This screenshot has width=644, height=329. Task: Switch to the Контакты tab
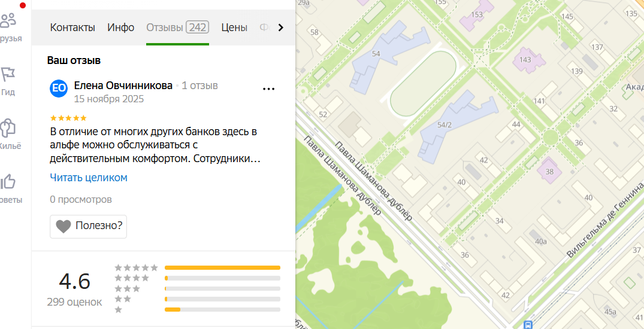click(x=72, y=28)
